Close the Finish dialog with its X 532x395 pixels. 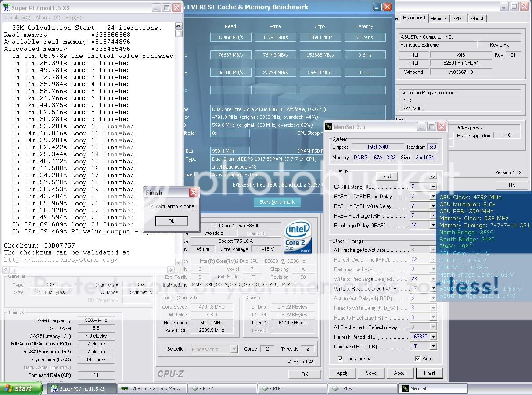pos(193,193)
